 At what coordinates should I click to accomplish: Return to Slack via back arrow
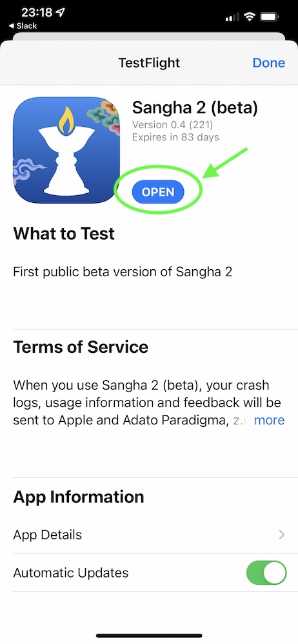[x=23, y=26]
